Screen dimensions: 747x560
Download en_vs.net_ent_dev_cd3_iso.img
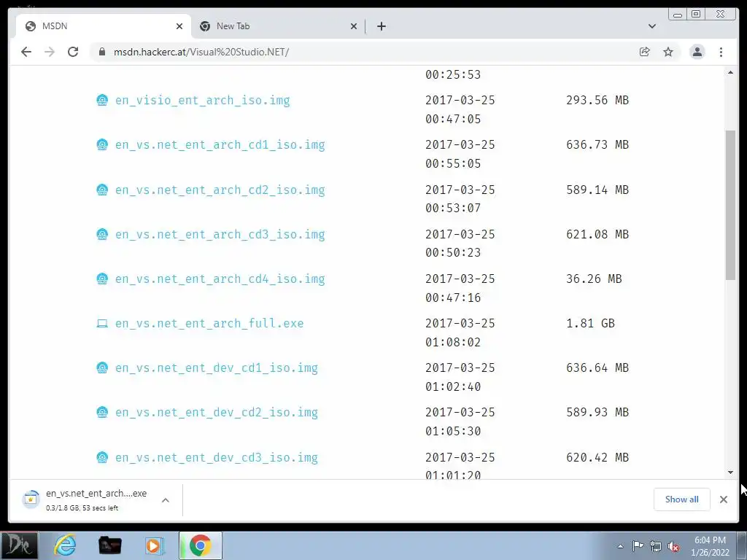tap(216, 458)
